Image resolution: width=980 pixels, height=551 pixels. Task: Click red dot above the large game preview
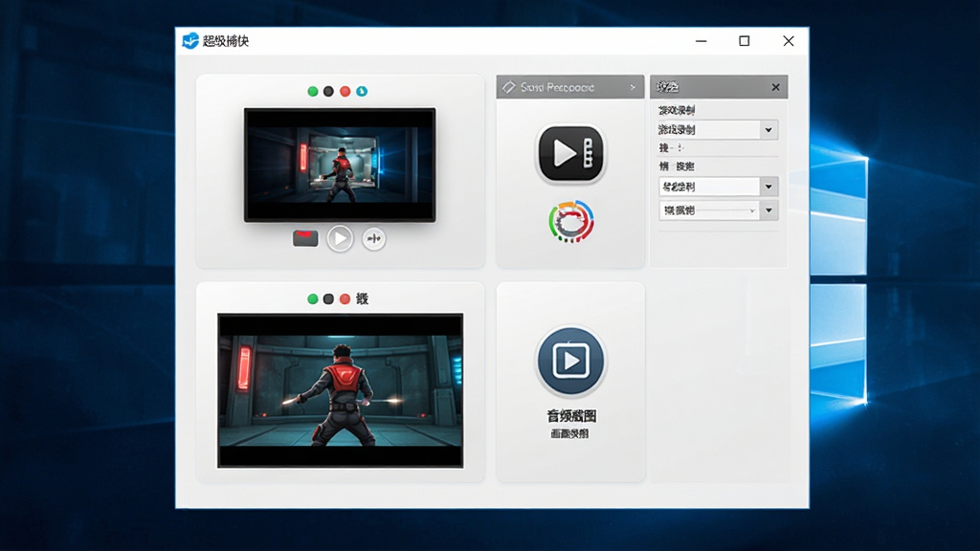[345, 299]
